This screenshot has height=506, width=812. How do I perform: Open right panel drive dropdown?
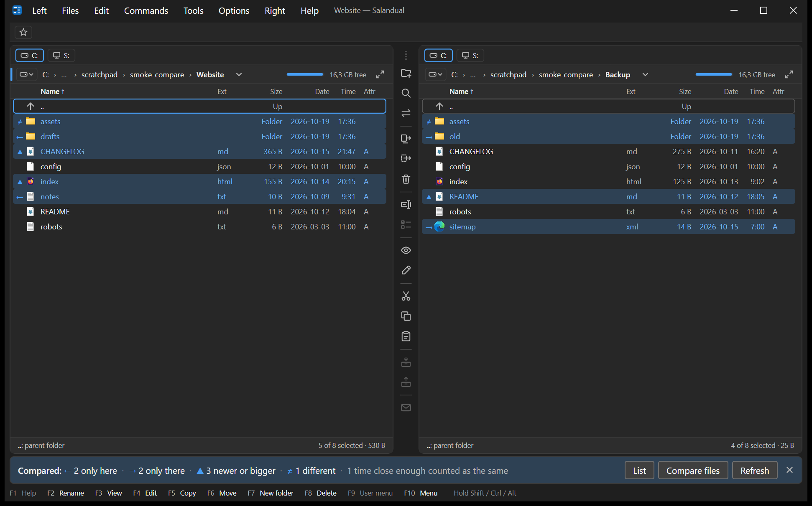coord(436,74)
